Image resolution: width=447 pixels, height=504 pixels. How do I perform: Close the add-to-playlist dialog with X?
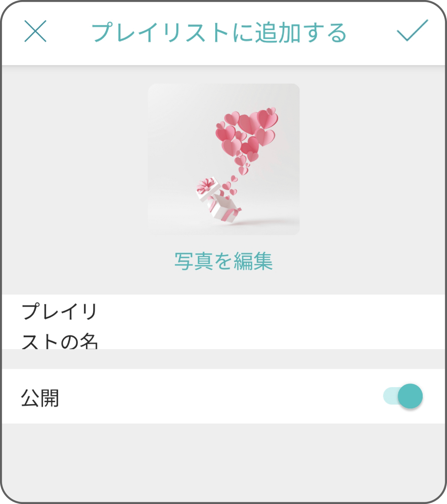35,31
